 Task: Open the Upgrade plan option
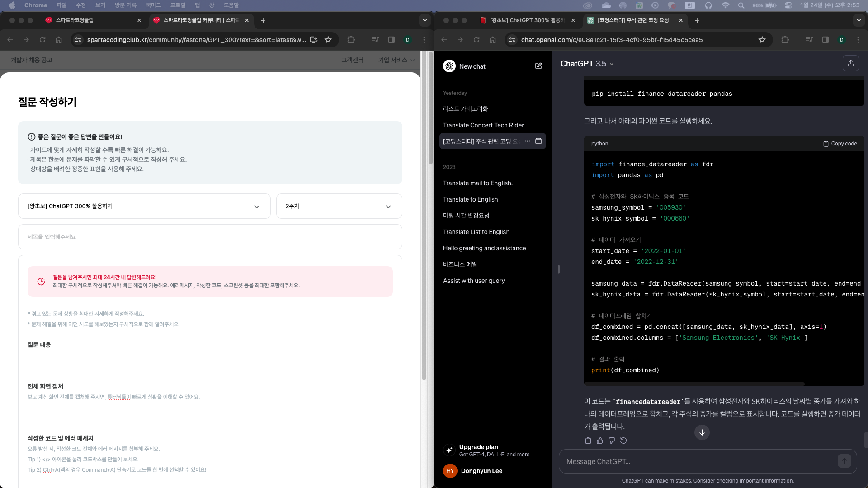point(493,450)
